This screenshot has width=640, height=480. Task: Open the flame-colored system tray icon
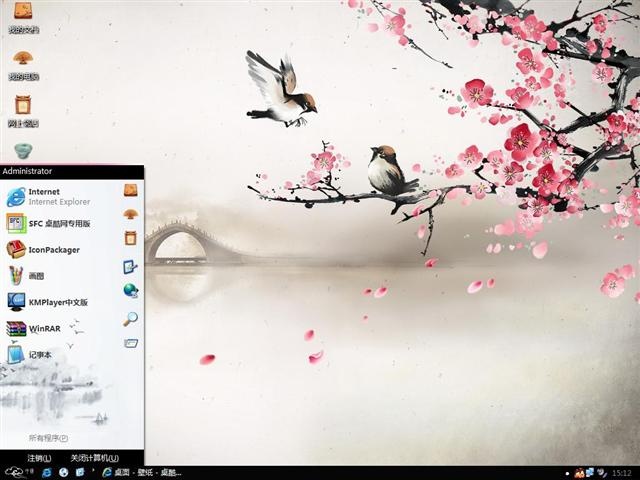tap(579, 473)
